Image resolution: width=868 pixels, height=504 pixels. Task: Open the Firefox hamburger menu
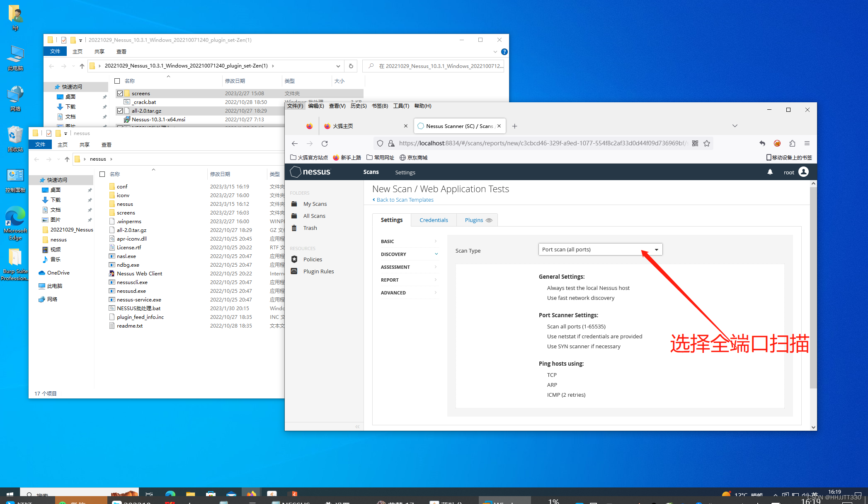point(807,143)
